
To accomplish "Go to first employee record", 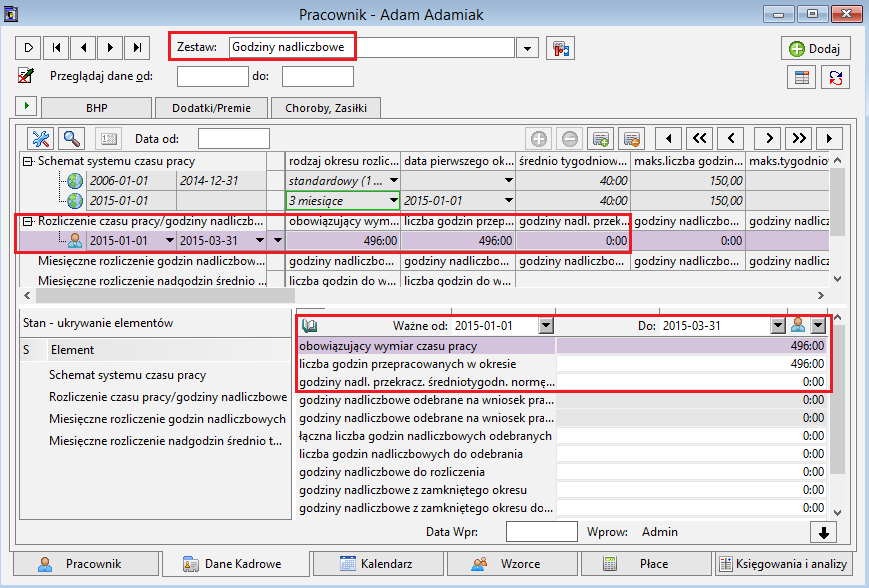I will click(56, 48).
